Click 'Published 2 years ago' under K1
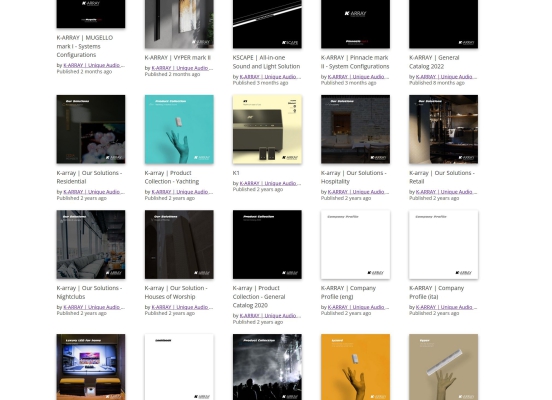 pyautogui.click(x=258, y=189)
